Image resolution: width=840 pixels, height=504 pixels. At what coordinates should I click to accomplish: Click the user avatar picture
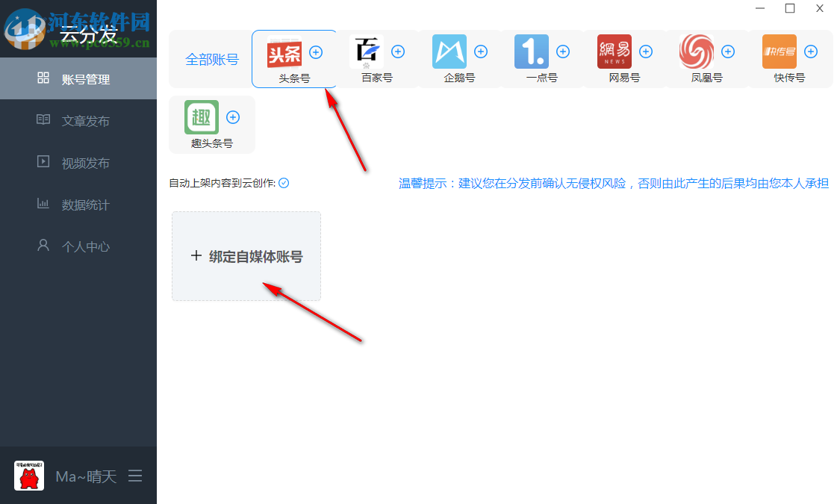(x=29, y=476)
